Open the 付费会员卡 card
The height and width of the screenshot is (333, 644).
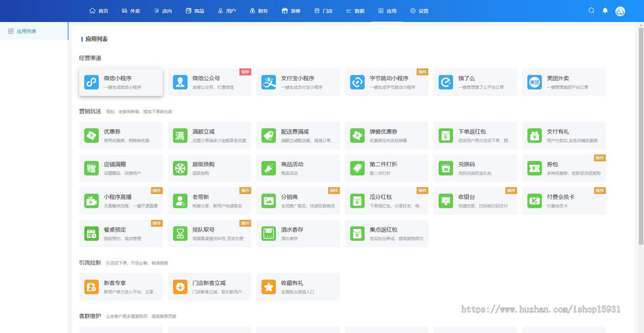click(x=564, y=201)
